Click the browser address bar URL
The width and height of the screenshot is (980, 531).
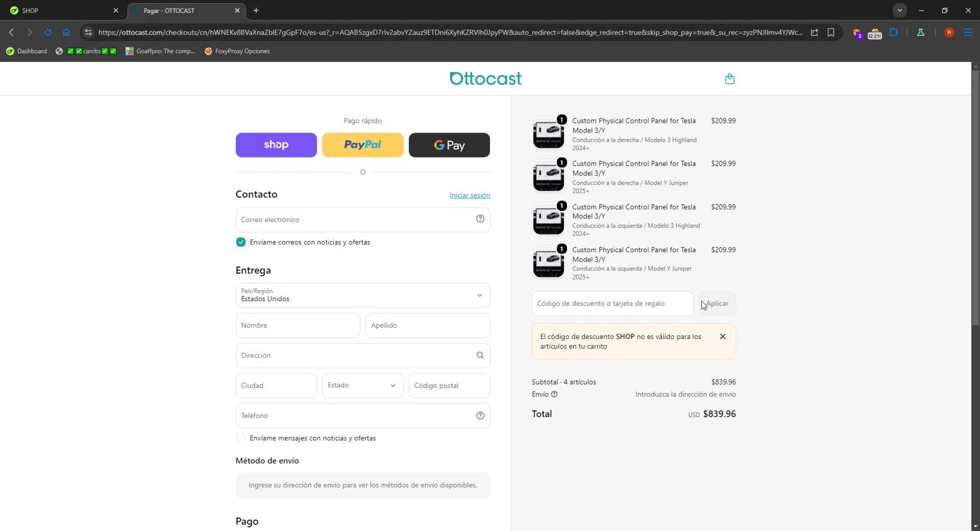point(451,32)
